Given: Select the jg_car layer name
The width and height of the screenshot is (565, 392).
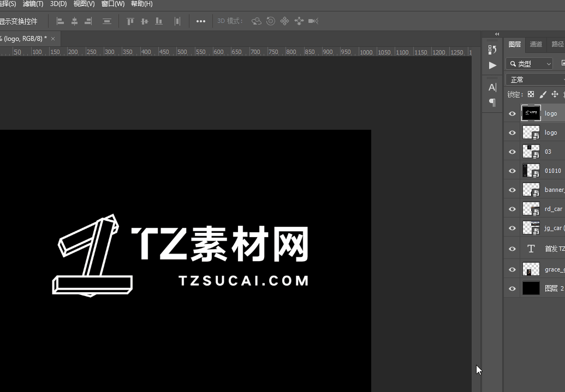Looking at the screenshot, I should (554, 228).
